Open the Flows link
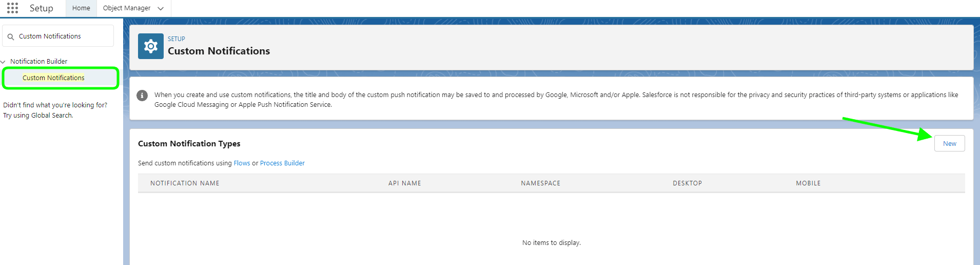The image size is (980, 265). [x=242, y=163]
